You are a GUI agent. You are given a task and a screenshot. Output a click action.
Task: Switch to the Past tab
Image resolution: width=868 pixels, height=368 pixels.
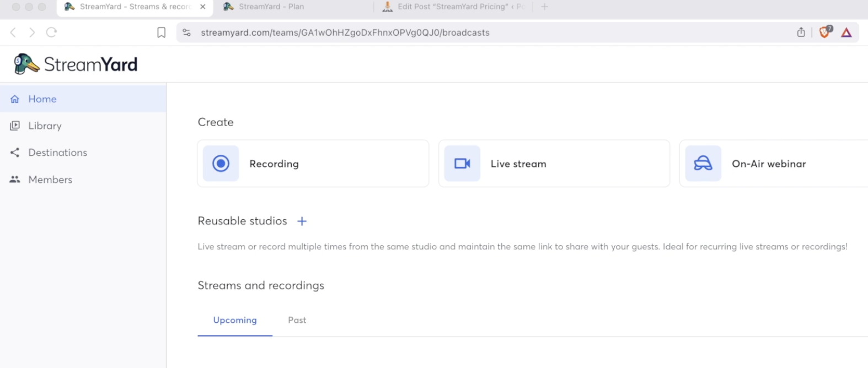pos(297,320)
